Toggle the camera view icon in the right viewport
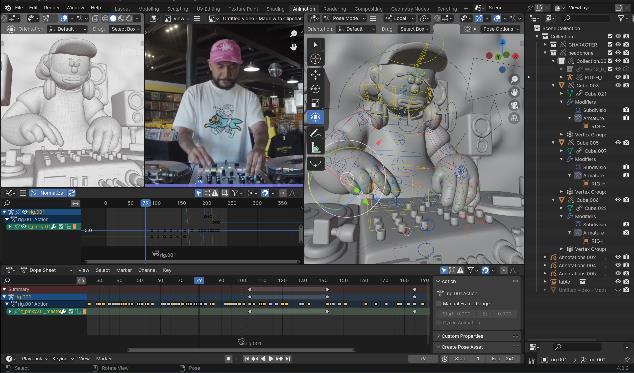Viewport: 634px width, 373px height. [514, 105]
